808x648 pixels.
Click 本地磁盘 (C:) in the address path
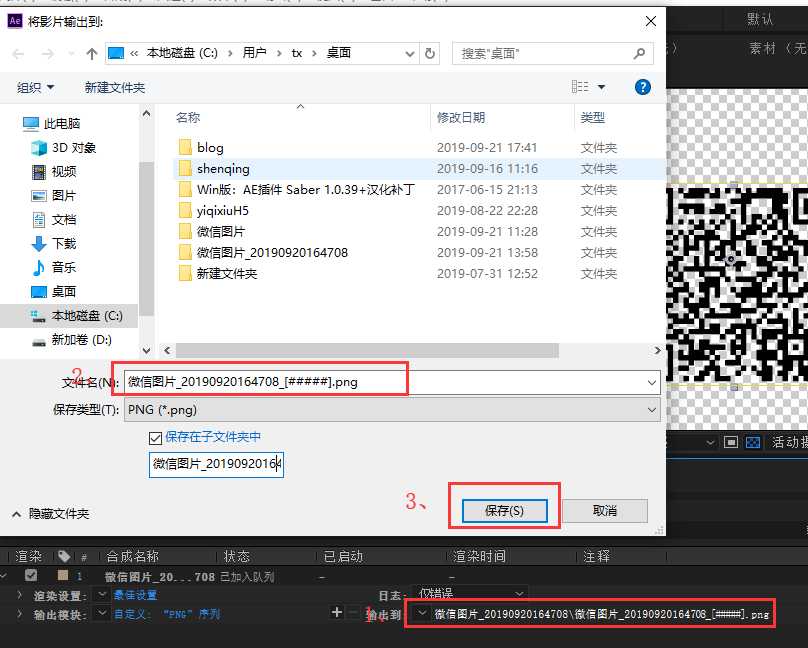pyautogui.click(x=182, y=53)
